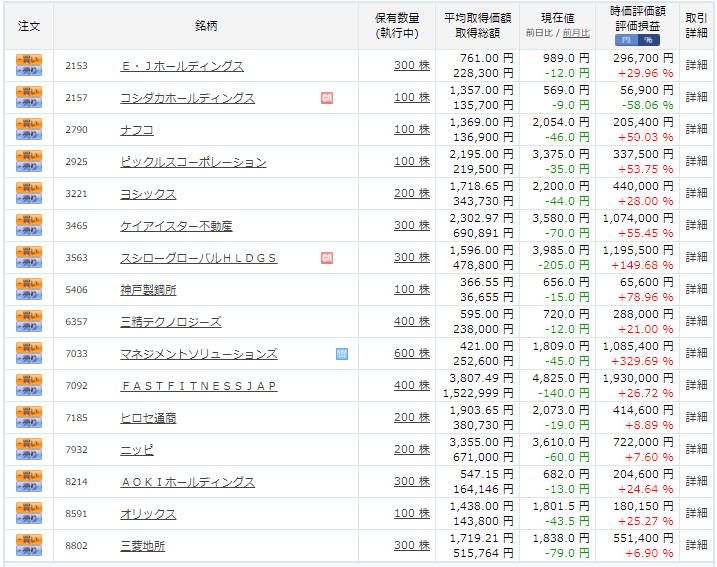This screenshot has width=717, height=567.
Task: Open the オリックス stock link
Action: point(148,514)
